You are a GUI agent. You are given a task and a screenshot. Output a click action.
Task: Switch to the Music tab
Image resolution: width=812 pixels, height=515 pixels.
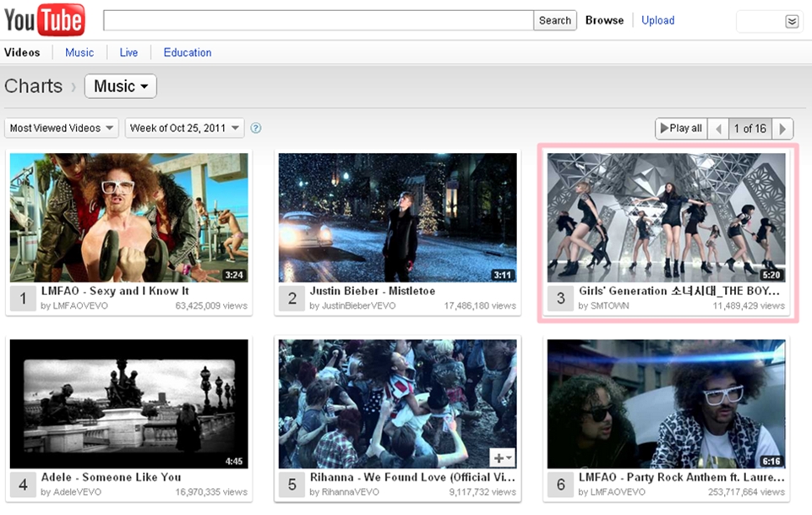click(x=79, y=52)
